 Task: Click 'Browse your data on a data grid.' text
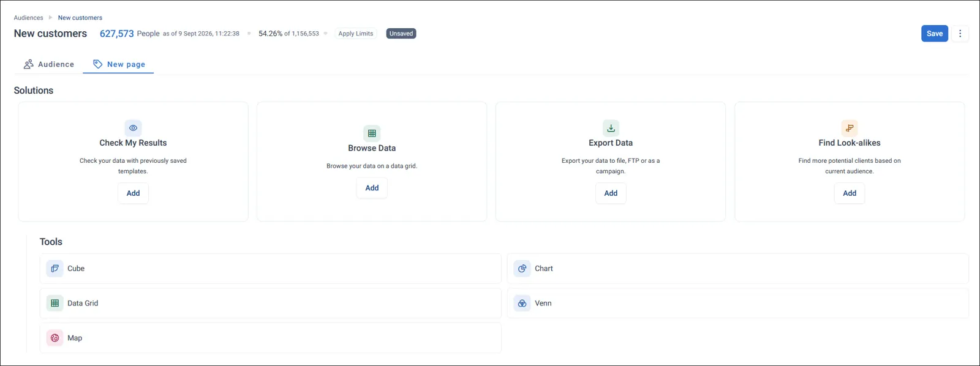tap(372, 166)
